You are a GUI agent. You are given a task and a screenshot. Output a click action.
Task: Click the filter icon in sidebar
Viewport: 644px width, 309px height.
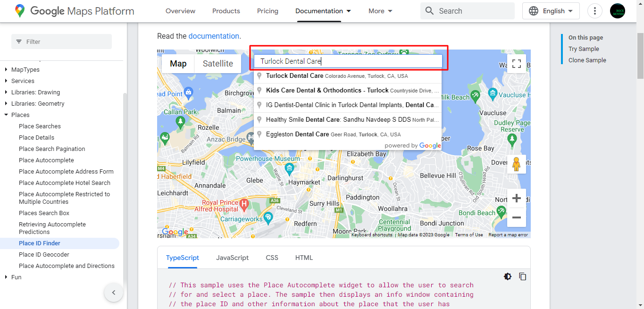point(19,42)
